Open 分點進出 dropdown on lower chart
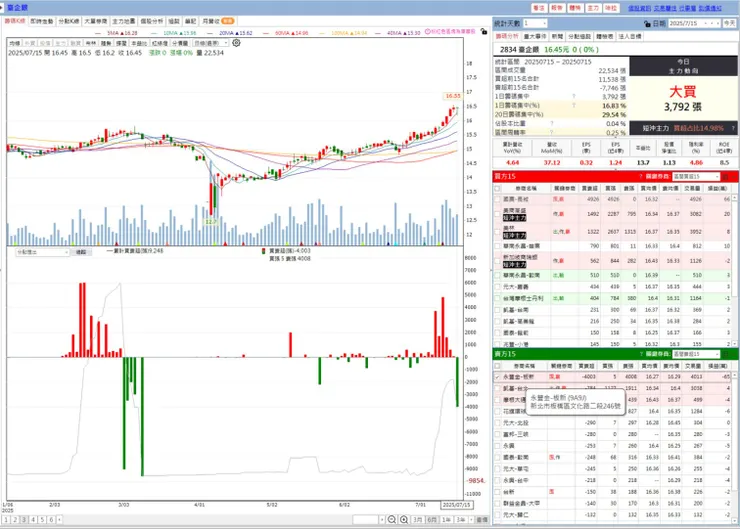 click(x=42, y=252)
